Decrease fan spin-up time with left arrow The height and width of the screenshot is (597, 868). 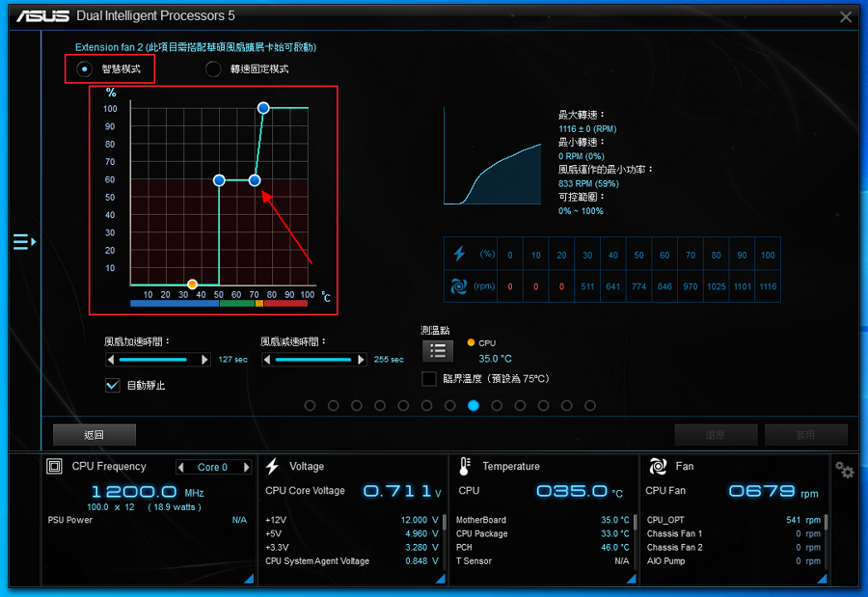pos(111,360)
